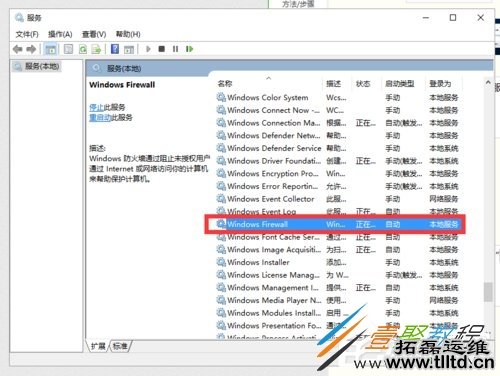Open the Help toolbar icon

point(115,49)
